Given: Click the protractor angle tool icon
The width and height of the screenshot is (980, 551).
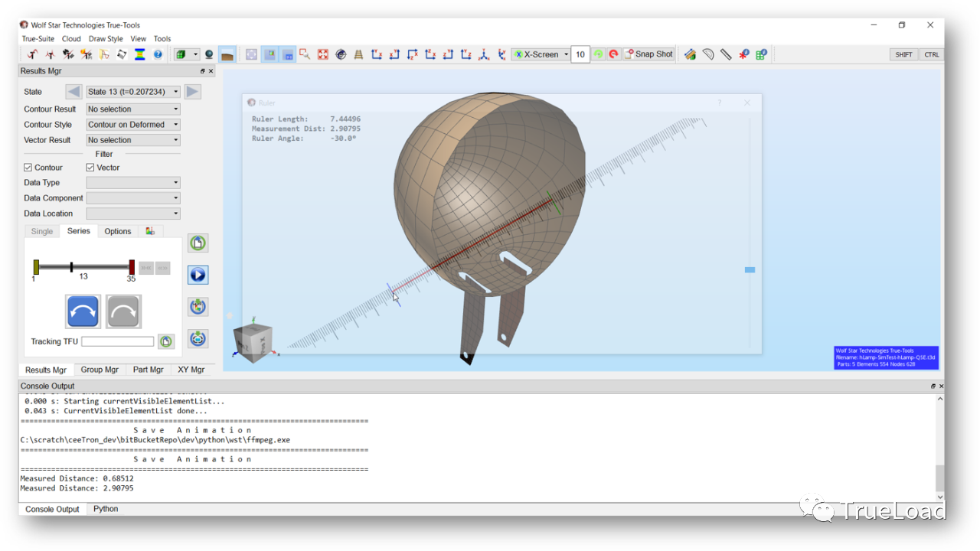Looking at the screenshot, I should click(708, 54).
